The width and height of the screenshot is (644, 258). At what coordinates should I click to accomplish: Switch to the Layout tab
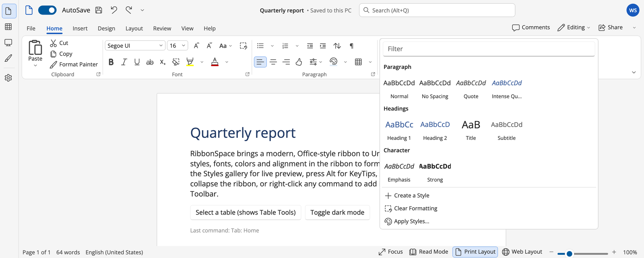[134, 28]
